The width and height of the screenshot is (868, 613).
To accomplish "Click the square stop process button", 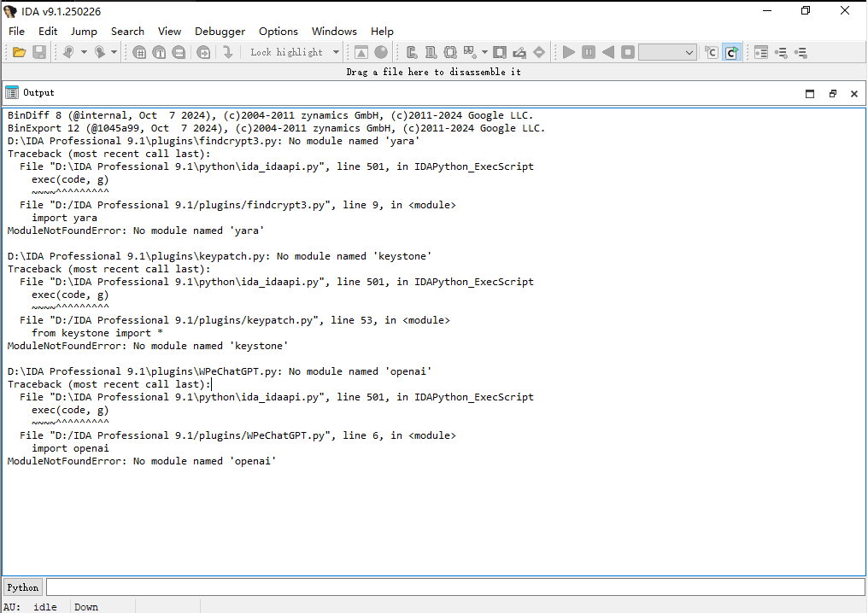I will pyautogui.click(x=628, y=52).
